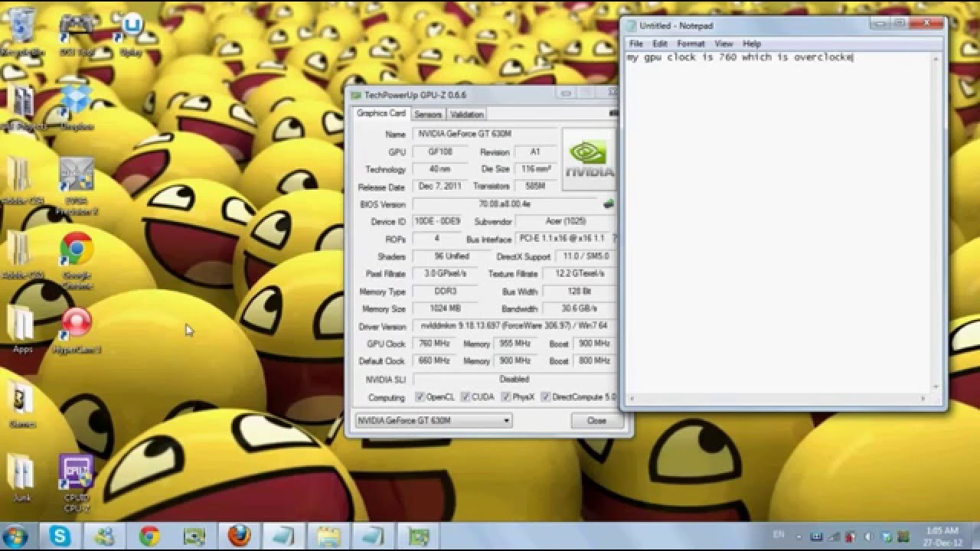Viewport: 980px width, 551px height.
Task: Open the Apps folder on desktop
Action: point(22,329)
